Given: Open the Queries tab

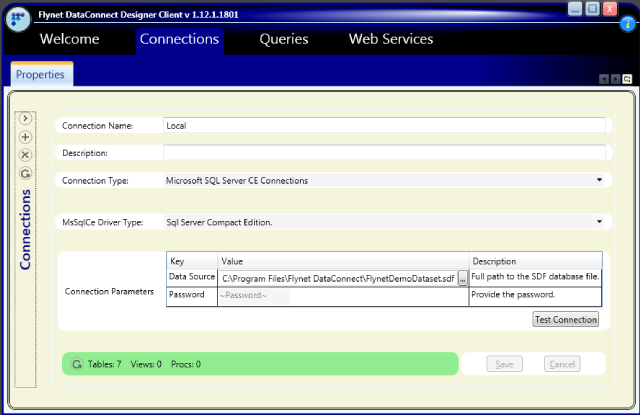Looking at the screenshot, I should 284,39.
